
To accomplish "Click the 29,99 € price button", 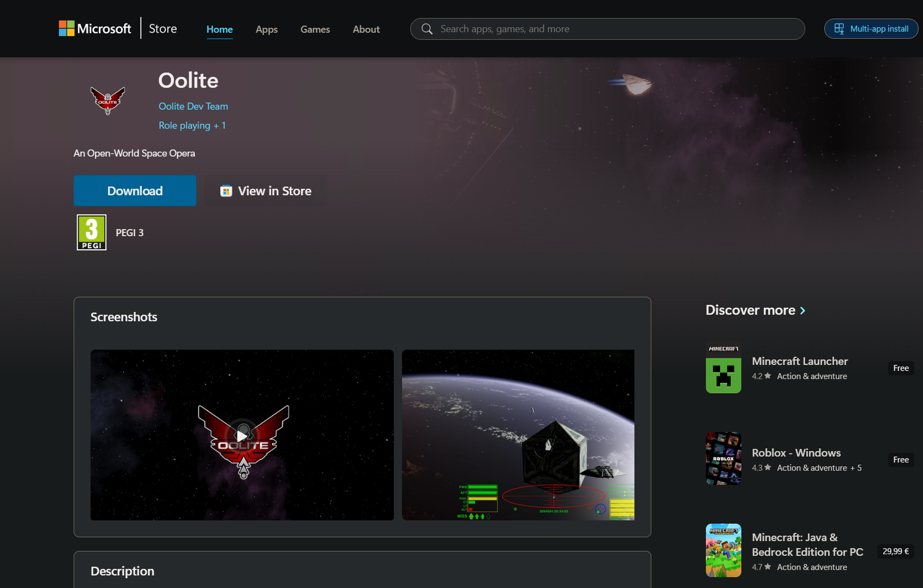I will click(x=896, y=551).
